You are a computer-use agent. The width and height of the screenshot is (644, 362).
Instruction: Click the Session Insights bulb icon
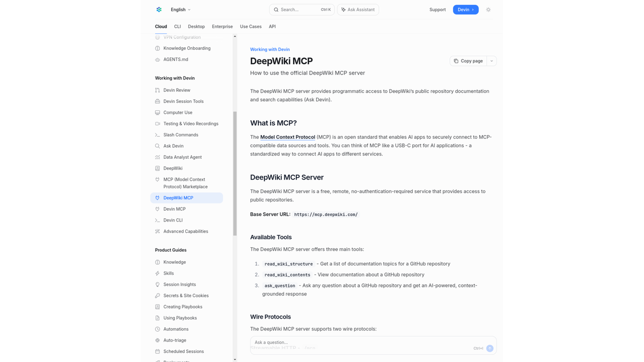158,285
